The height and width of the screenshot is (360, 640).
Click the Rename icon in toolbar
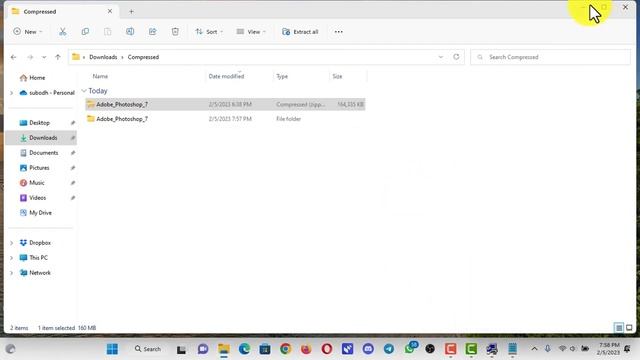click(x=130, y=31)
